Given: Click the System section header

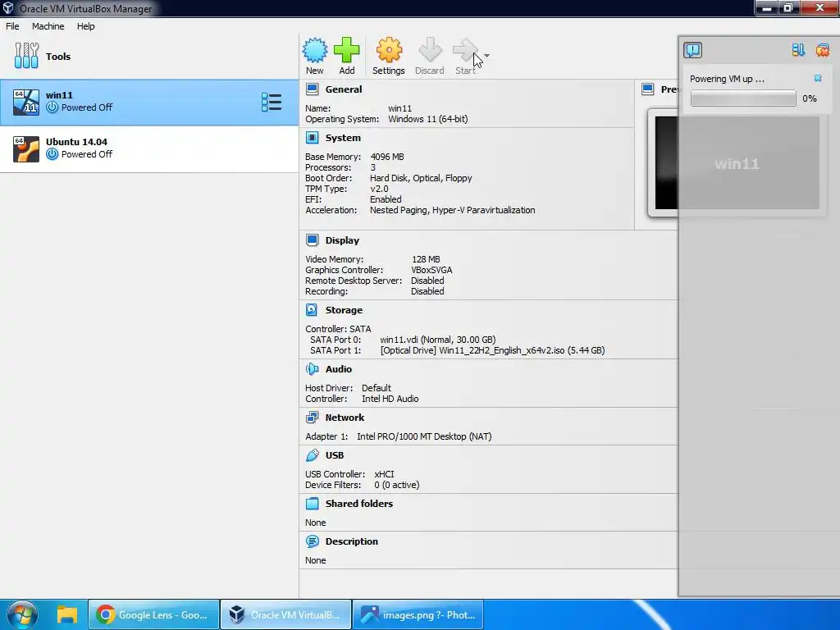Looking at the screenshot, I should click(x=343, y=138).
